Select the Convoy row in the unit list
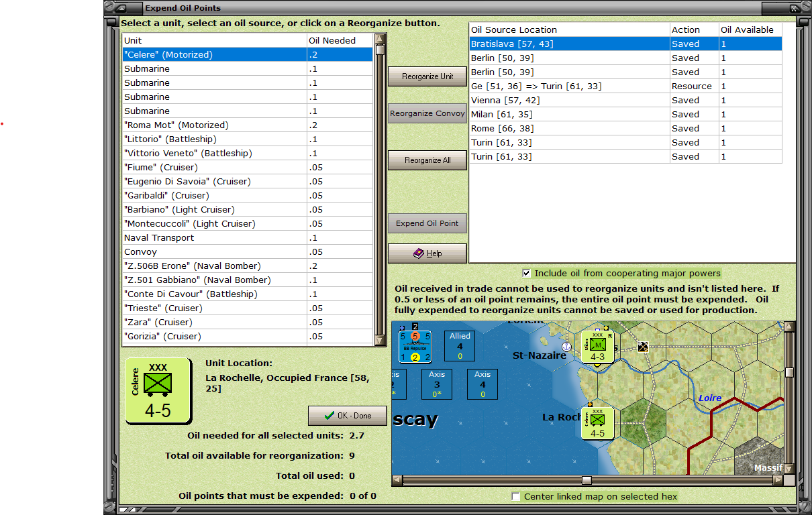Screen dimensions: 812x515 click(x=247, y=252)
